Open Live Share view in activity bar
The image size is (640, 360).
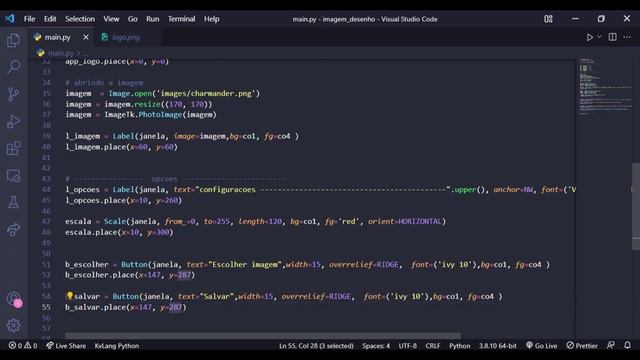13,229
